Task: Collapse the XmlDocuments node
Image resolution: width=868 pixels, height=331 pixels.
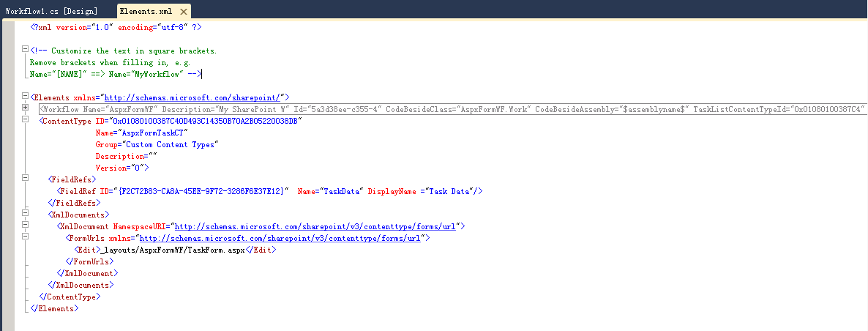Action: 24,212
